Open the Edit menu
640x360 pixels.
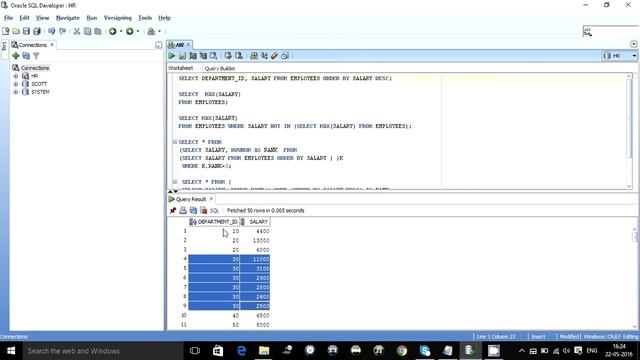point(24,18)
